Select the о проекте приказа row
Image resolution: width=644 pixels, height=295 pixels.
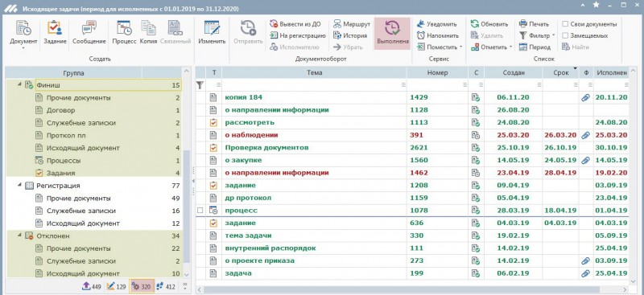(x=412, y=260)
